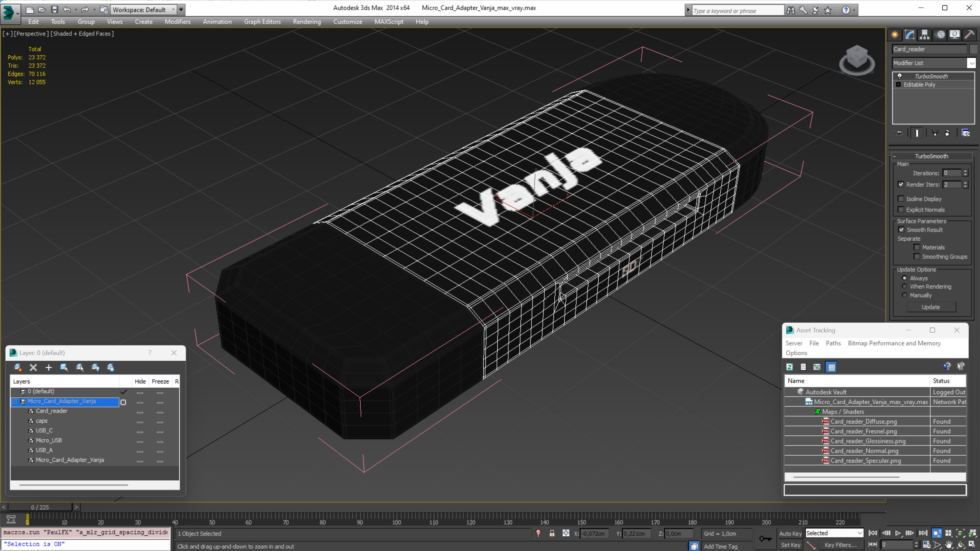Click Delete layer X icon in Layer dialog

33,367
